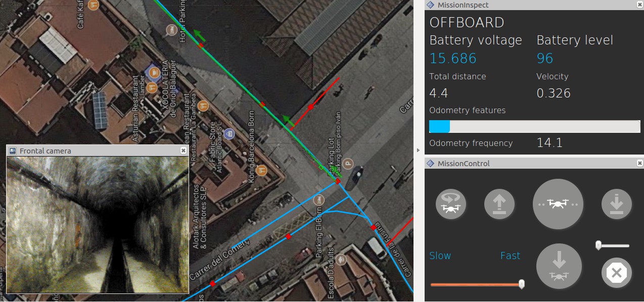Click the 'Odometry frequency' label

pos(471,143)
